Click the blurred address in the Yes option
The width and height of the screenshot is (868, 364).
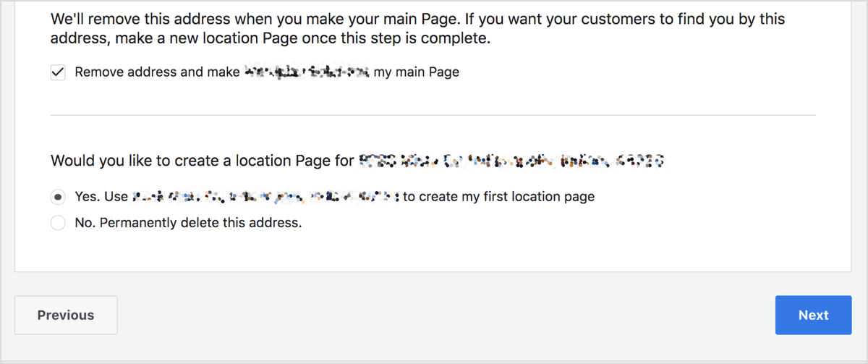click(265, 197)
